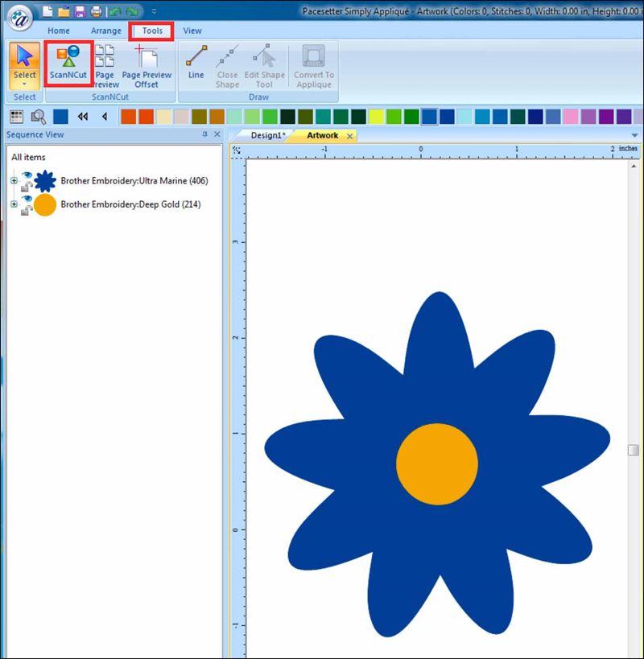Select Brother Embroidery:Ultra Marine (406) row
This screenshot has height=659, width=644.
pyautogui.click(x=134, y=181)
